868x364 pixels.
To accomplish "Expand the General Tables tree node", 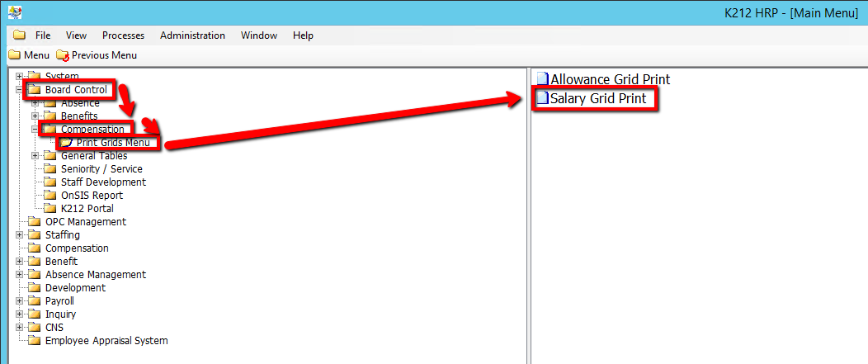I will point(35,156).
